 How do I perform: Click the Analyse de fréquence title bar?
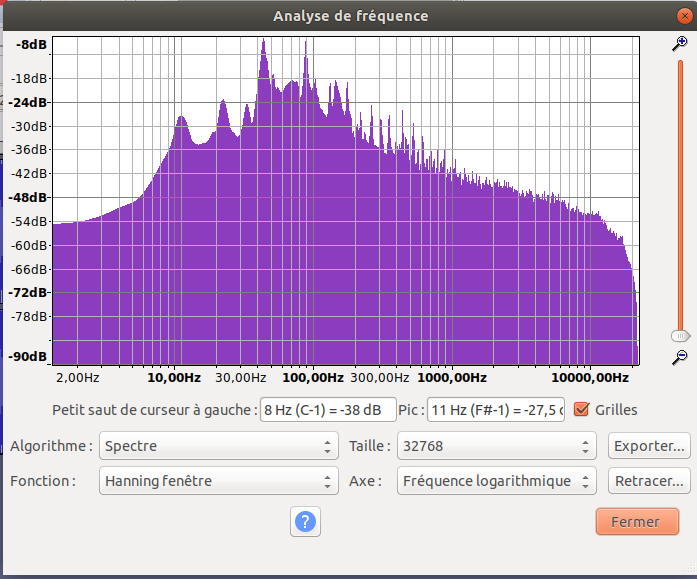[x=350, y=16]
